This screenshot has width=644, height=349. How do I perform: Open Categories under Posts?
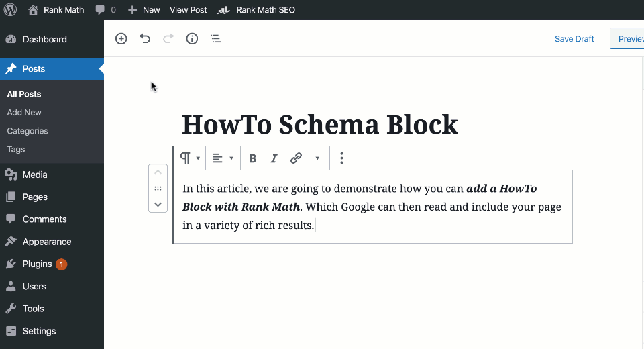tap(28, 131)
